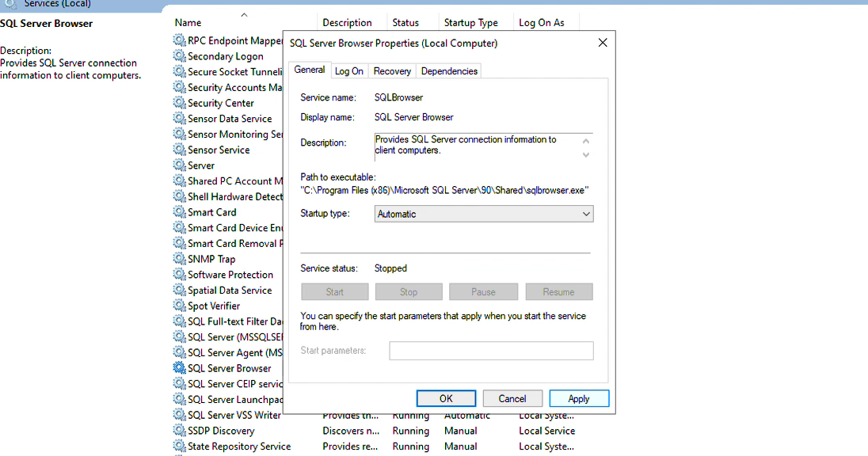This screenshot has height=456, width=868.
Task: Click the gear icon beside Sensor Service
Action: 179,150
